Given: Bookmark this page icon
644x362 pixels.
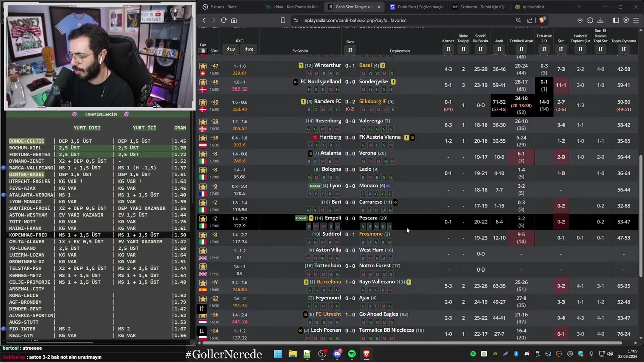Looking at the screenshot, I should pos(283,20).
